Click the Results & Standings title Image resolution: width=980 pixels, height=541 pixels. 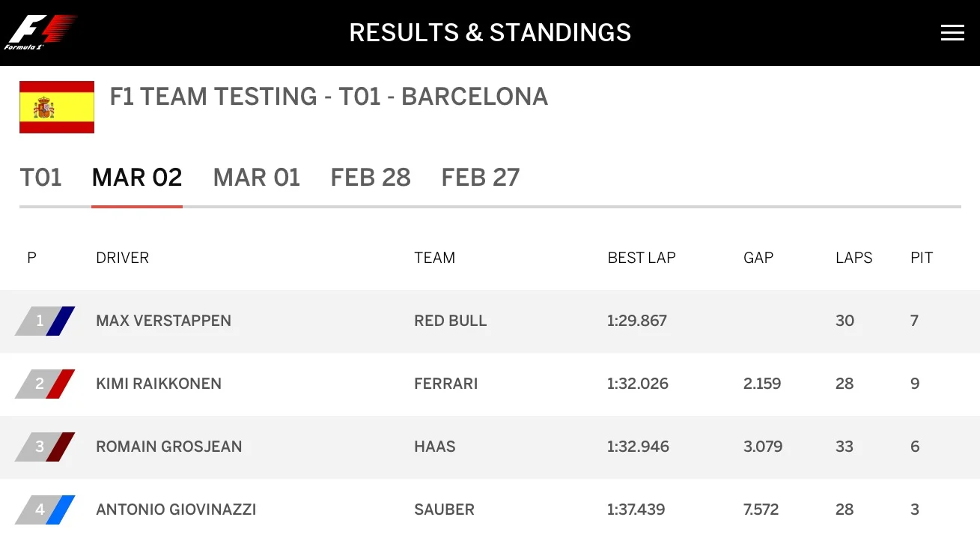(490, 33)
